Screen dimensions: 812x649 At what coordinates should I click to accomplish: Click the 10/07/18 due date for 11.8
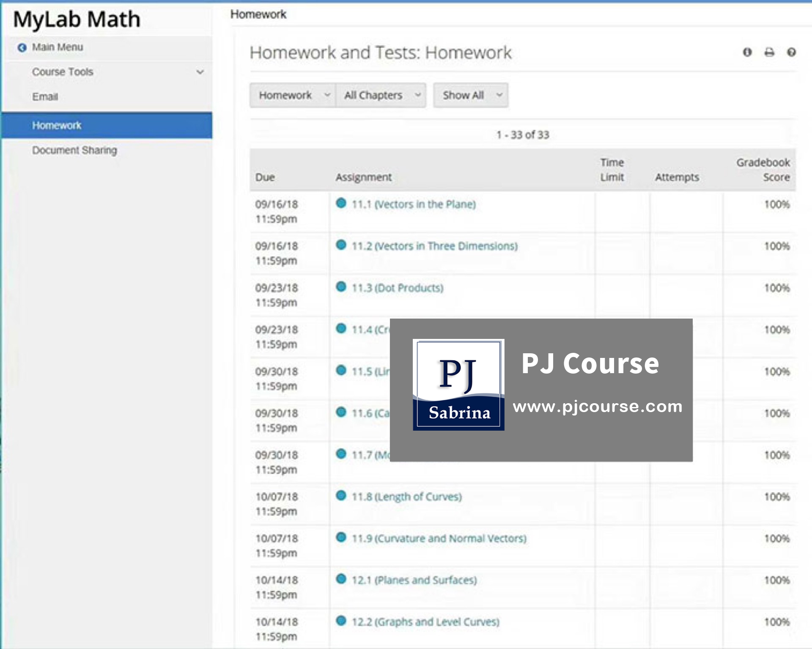tap(277, 497)
